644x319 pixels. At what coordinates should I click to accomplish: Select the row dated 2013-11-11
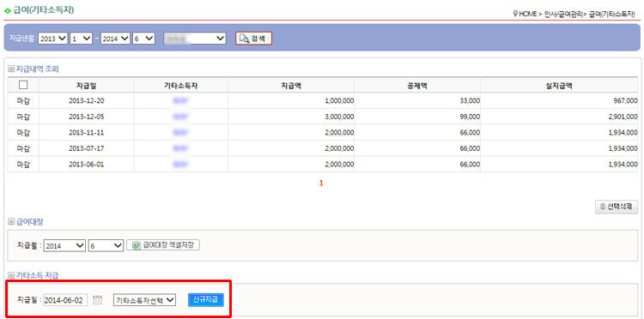point(323,132)
